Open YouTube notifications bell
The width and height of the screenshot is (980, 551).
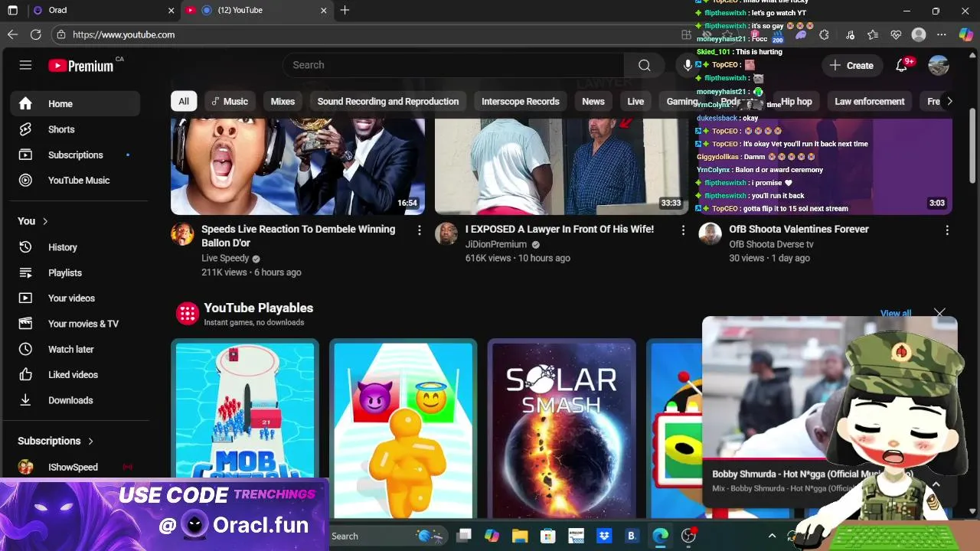[x=902, y=65]
